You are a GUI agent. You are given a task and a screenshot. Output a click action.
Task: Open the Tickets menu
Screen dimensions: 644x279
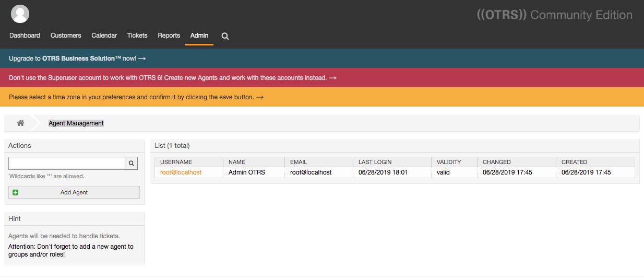coord(137,36)
